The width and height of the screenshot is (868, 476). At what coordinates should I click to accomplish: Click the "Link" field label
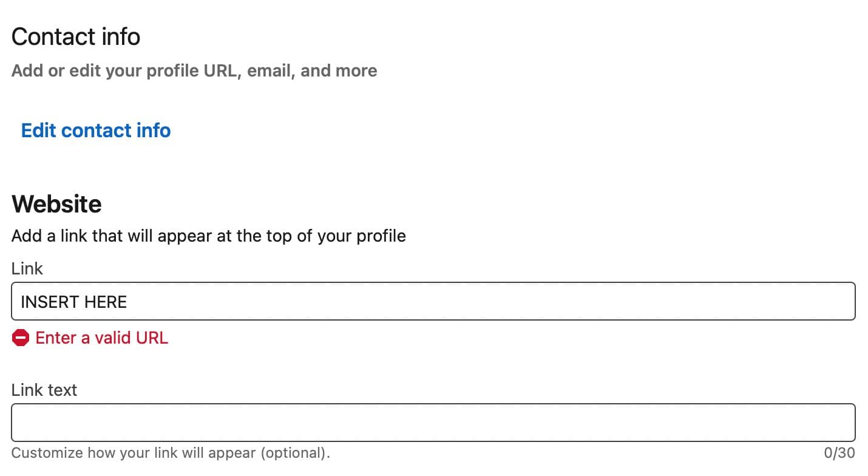[x=27, y=268]
